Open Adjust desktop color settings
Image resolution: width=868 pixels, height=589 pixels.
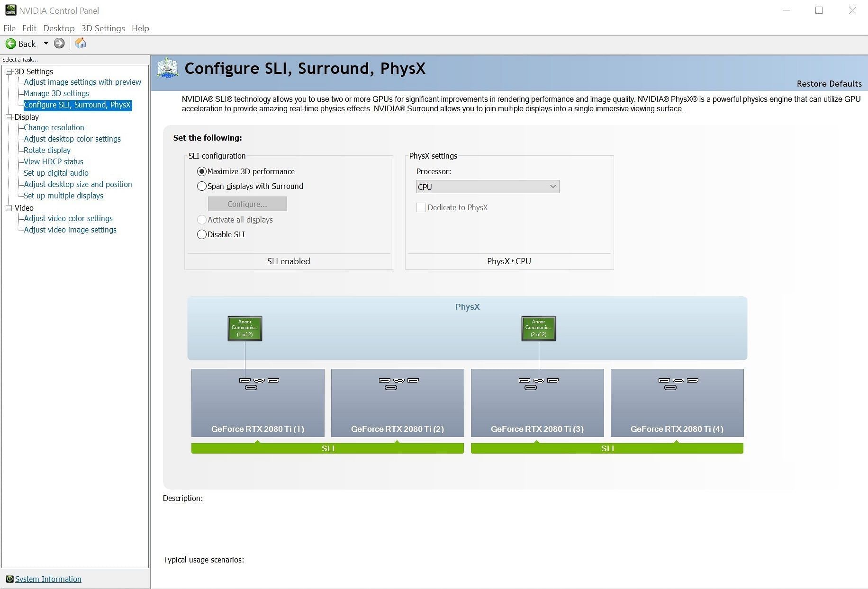(x=72, y=139)
